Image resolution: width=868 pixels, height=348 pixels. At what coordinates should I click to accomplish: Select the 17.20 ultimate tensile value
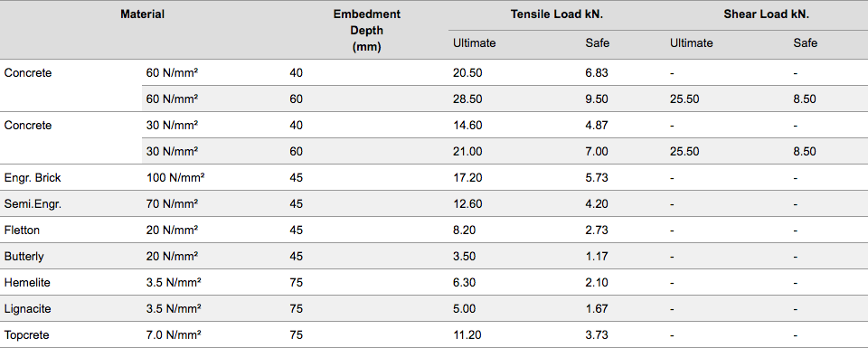[467, 178]
